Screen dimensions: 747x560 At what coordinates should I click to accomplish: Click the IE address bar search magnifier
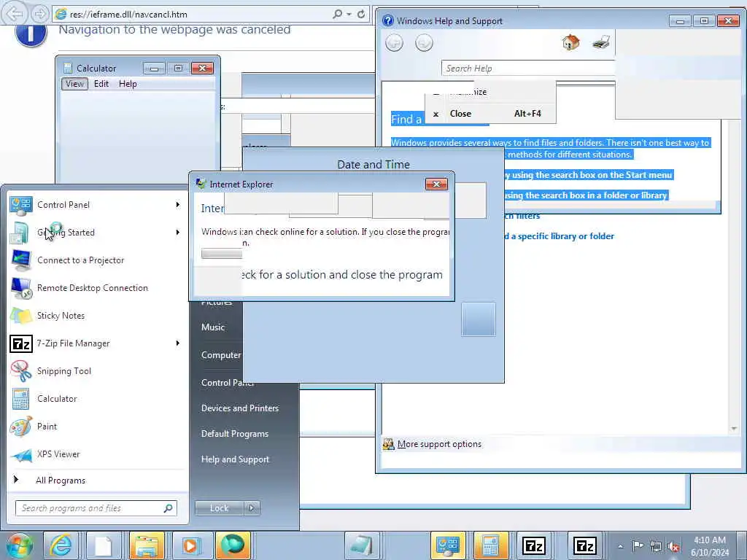coord(337,15)
